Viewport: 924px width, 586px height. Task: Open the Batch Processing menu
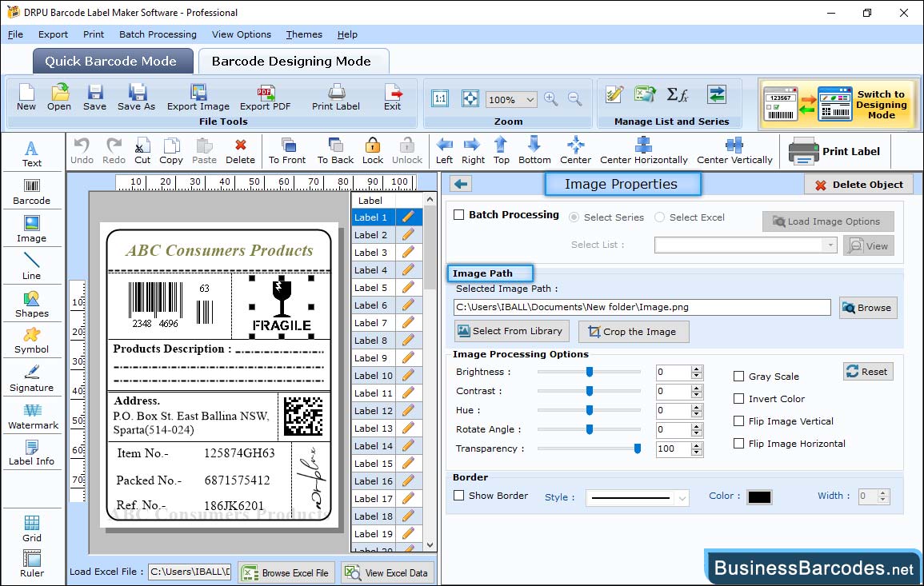158,34
